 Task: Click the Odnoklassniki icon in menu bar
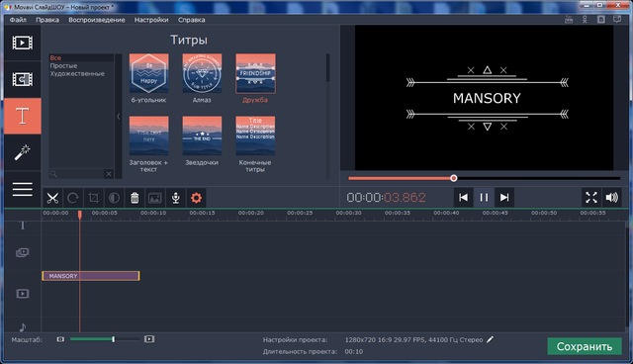pyautogui.click(x=585, y=20)
